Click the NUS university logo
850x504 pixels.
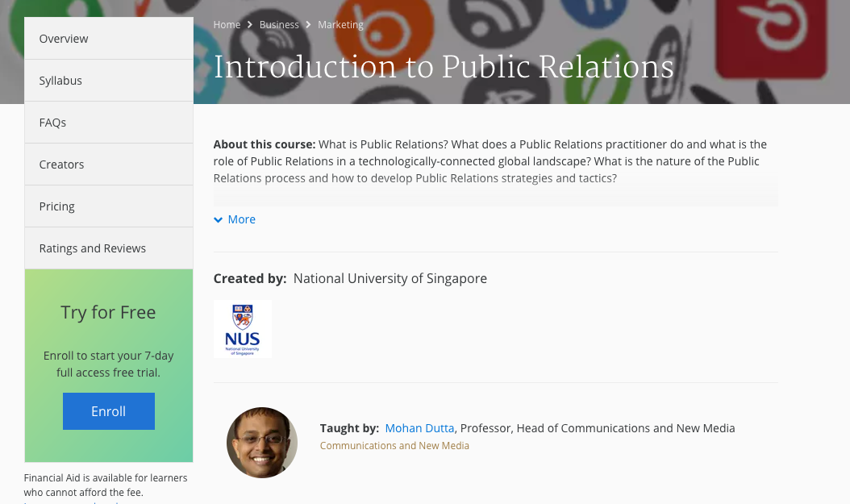coord(242,329)
